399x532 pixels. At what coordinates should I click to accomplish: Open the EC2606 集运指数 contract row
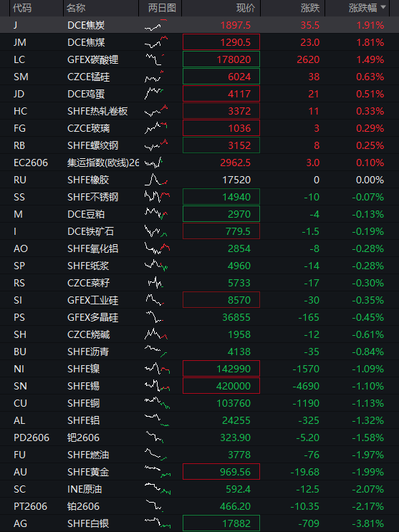[199, 163]
